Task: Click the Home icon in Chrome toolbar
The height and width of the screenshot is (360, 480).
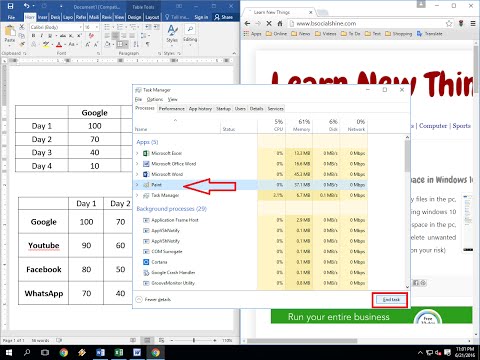Action: pyautogui.click(x=280, y=23)
